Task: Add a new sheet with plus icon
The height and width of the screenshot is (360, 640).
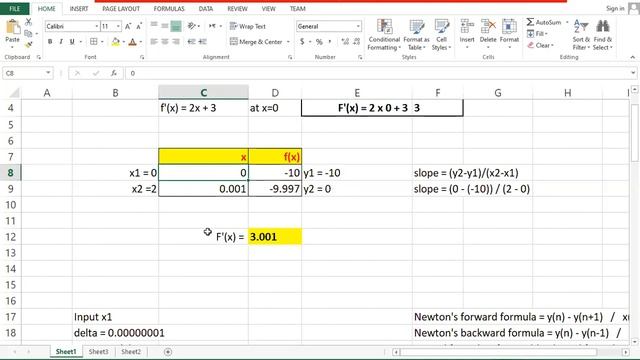Action: (168, 351)
